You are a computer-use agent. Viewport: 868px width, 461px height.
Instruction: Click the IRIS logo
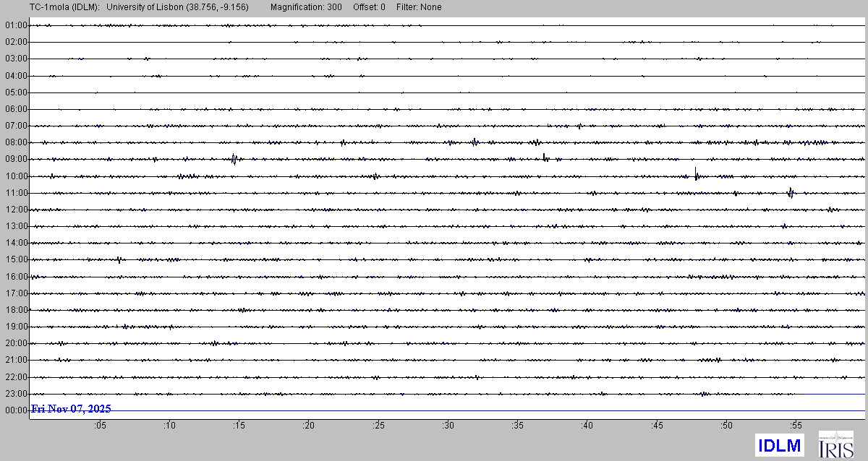click(x=835, y=444)
